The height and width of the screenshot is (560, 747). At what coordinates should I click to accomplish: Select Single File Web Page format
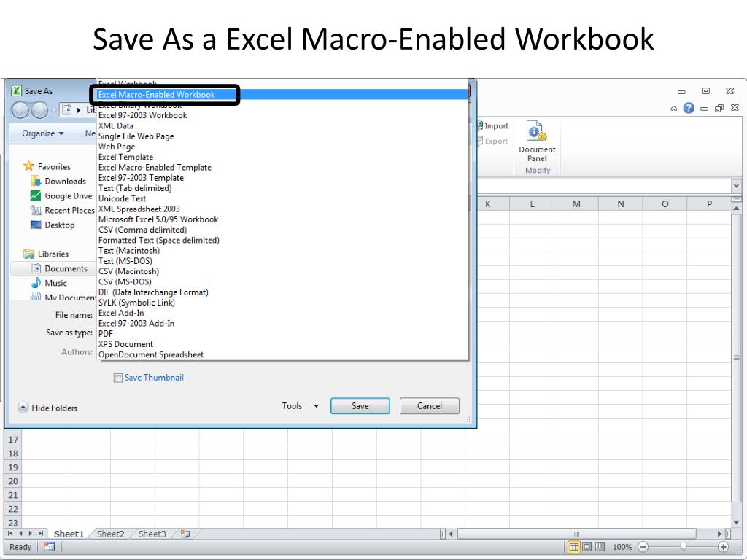click(282, 136)
